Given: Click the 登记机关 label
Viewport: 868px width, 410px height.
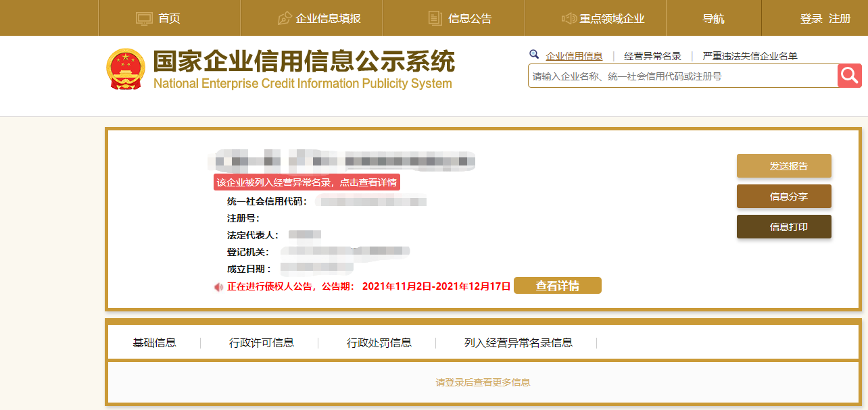Looking at the screenshot, I should (248, 252).
